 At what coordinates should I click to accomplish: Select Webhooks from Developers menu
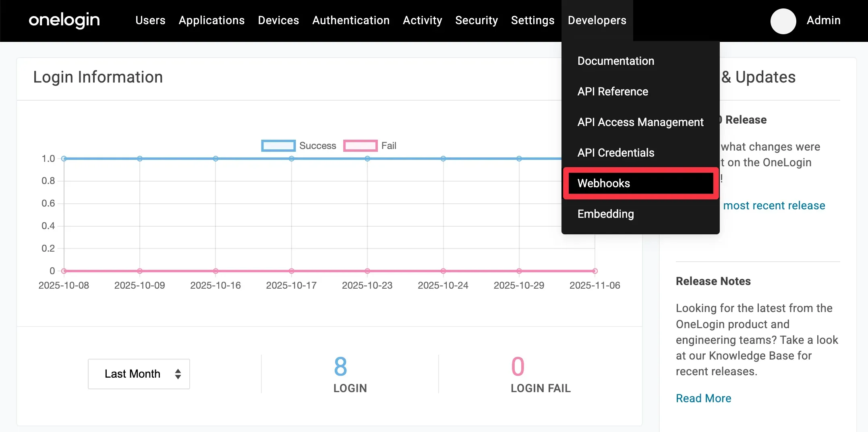(603, 183)
